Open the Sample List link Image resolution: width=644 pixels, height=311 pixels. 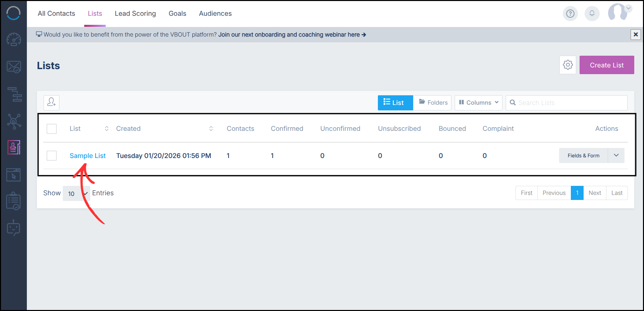pyautogui.click(x=88, y=155)
